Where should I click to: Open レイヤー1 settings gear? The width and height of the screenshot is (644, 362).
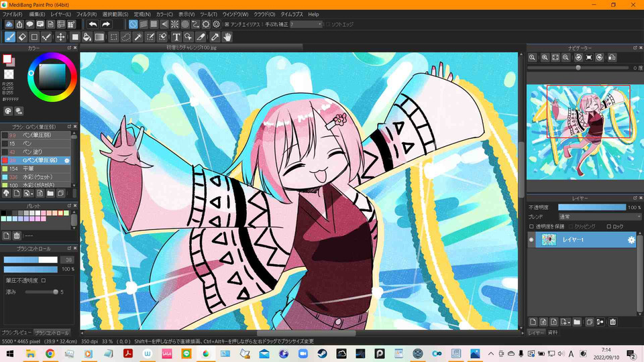(631, 240)
